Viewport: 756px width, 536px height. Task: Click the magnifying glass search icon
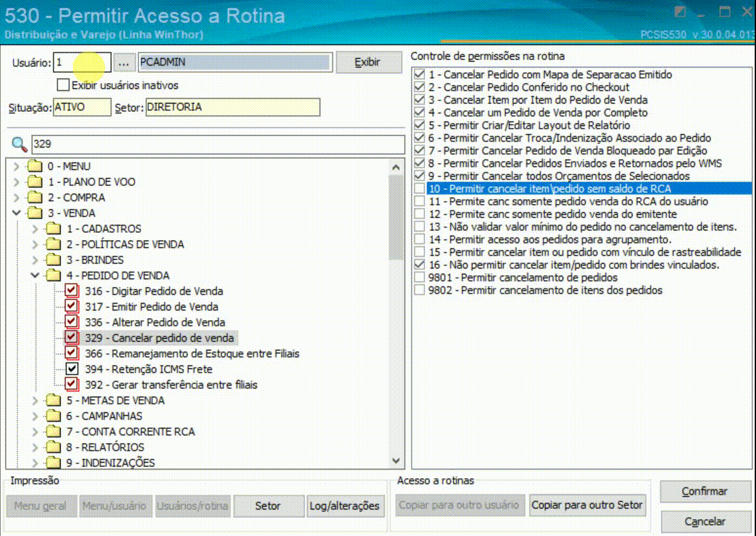click(20, 144)
